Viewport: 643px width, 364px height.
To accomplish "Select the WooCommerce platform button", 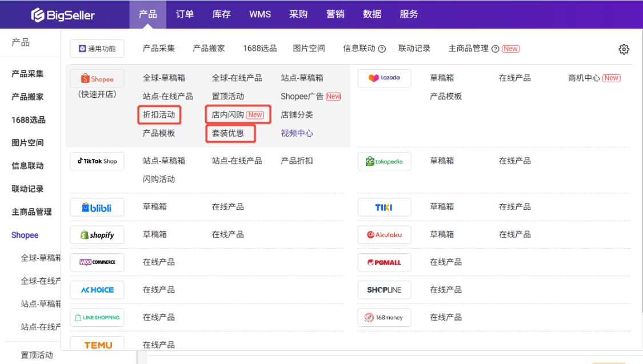I will coord(97,262).
